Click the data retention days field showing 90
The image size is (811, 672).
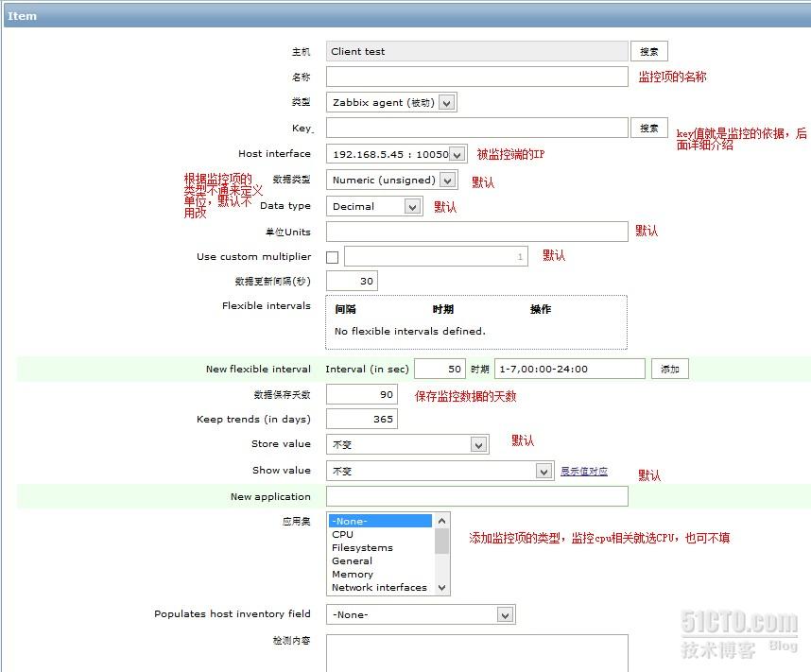pos(361,394)
